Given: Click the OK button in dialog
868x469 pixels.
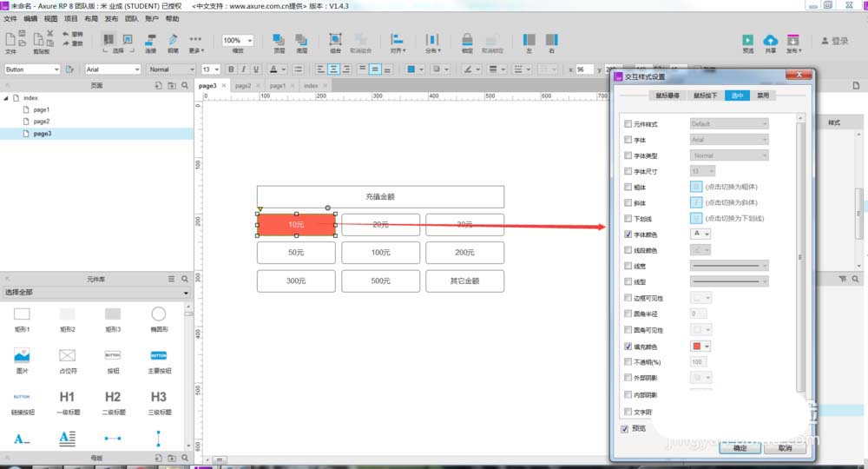Looking at the screenshot, I should point(740,447).
